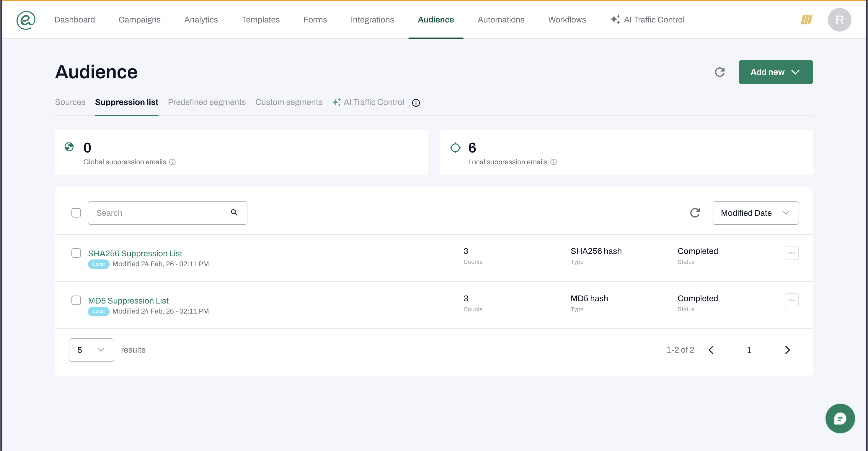Toggle the select-all checkbox beside Search
Screen dimensions: 868x451
76,213
